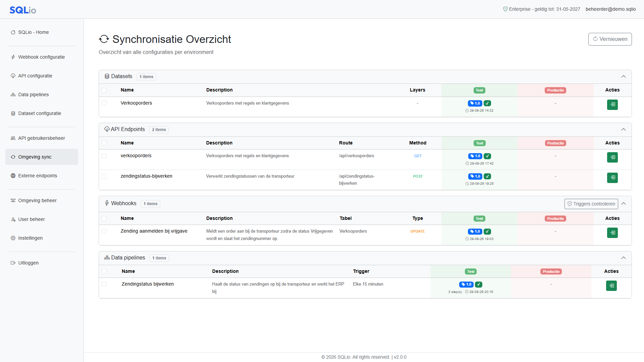644x362 pixels.
Task: Go to Data pipelines in sidebar
Action: click(x=42, y=95)
